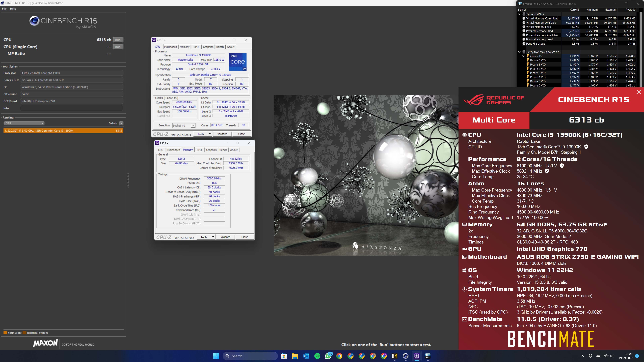Click Tools button in lower CPU-Z window
The height and width of the screenshot is (362, 644).
click(x=204, y=237)
